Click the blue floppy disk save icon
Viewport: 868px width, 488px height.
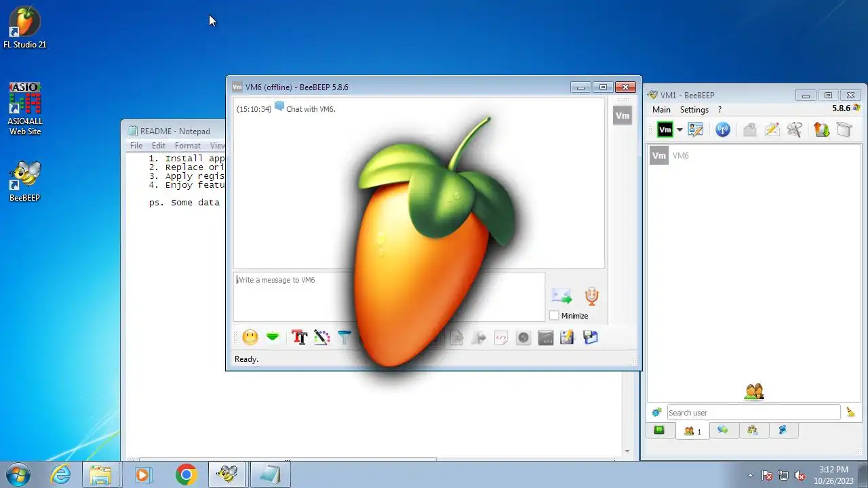click(591, 338)
